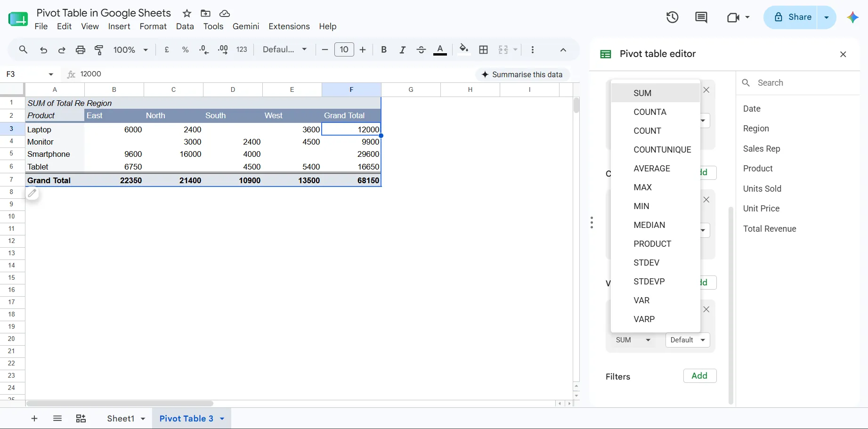Open the File menu

pyautogui.click(x=41, y=26)
